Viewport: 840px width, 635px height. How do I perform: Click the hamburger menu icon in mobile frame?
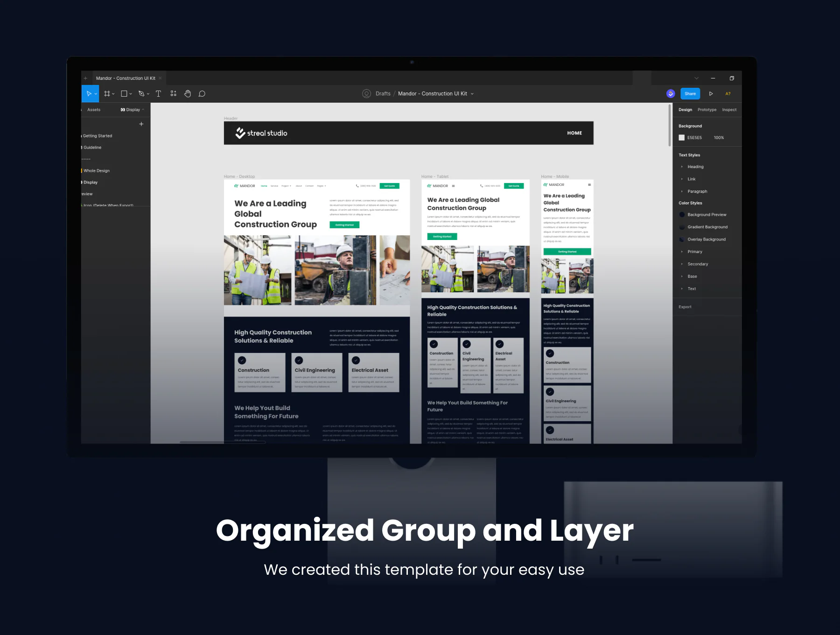pyautogui.click(x=589, y=185)
